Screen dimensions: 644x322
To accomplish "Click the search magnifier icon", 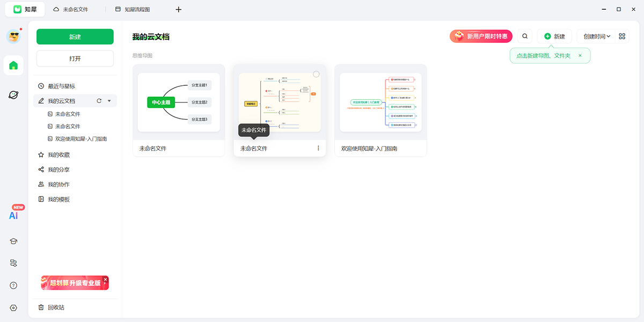I will (x=525, y=36).
